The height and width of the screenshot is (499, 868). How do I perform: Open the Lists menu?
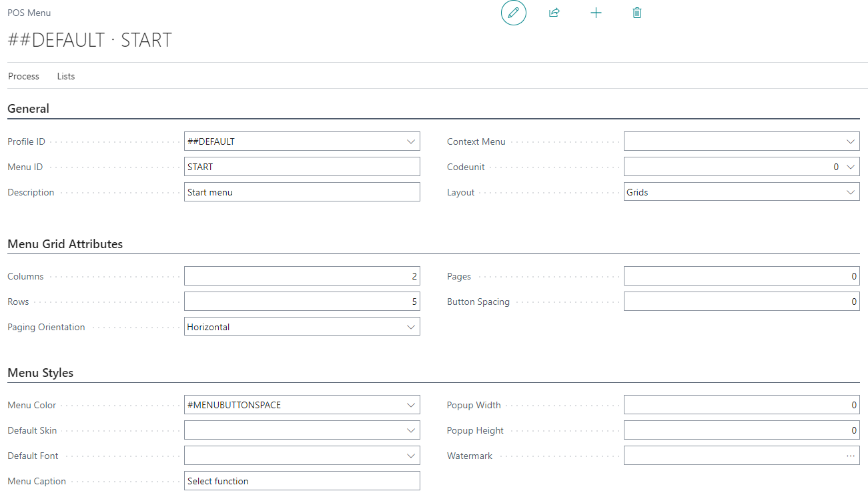point(66,76)
